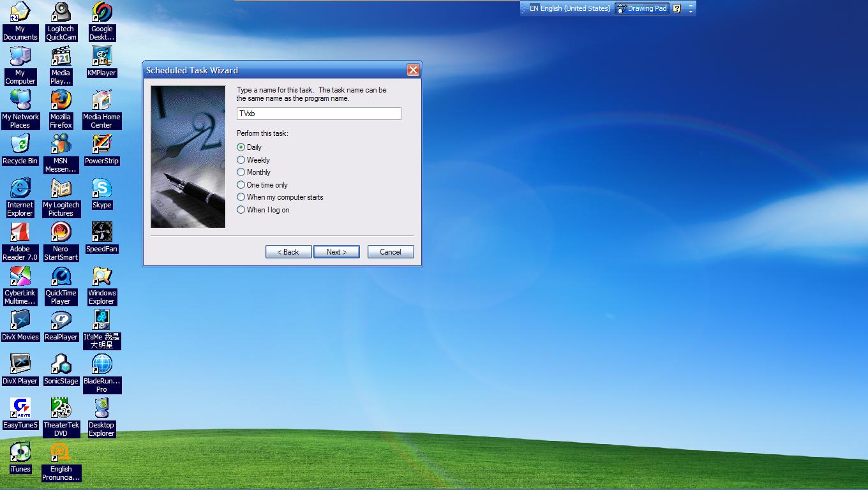The image size is (868, 490).
Task: Select the 'When my computer starts' option
Action: point(241,197)
